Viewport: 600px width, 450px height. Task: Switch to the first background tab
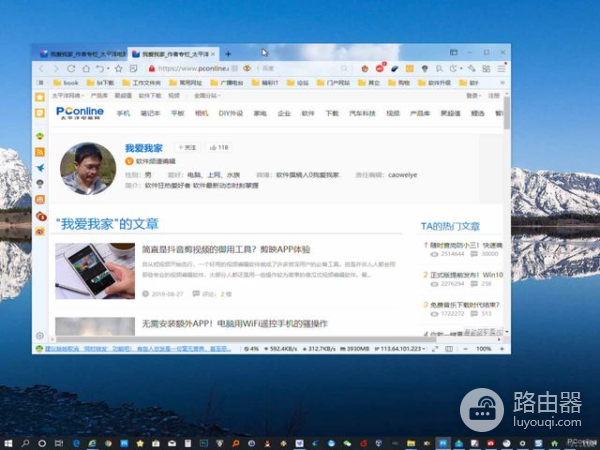82,54
